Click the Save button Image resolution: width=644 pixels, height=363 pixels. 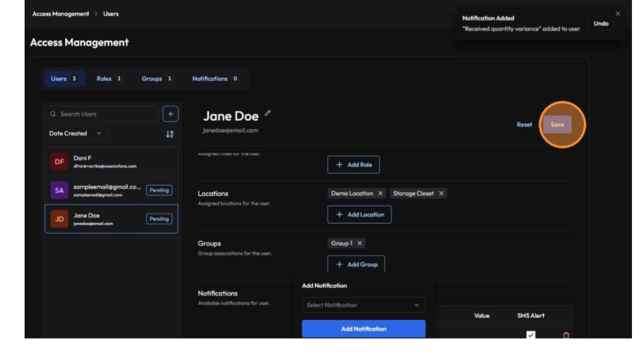pos(558,125)
